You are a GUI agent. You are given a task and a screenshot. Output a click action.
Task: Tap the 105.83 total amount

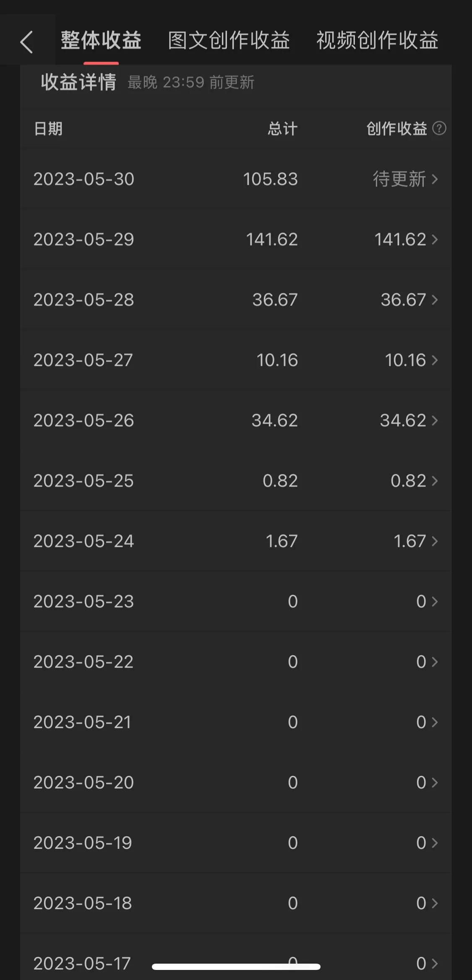click(x=271, y=179)
